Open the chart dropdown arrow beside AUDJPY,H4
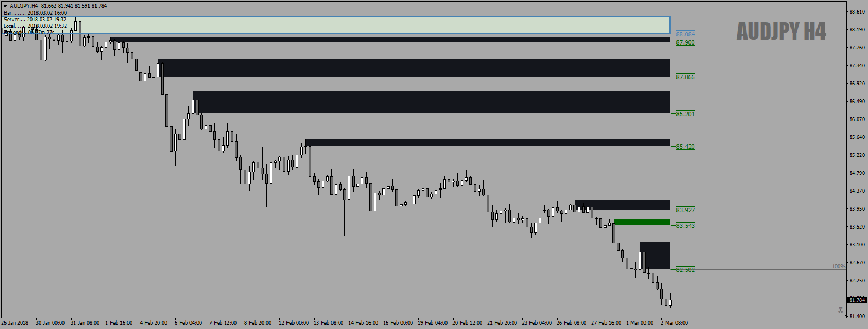868x329 pixels. coord(5,6)
